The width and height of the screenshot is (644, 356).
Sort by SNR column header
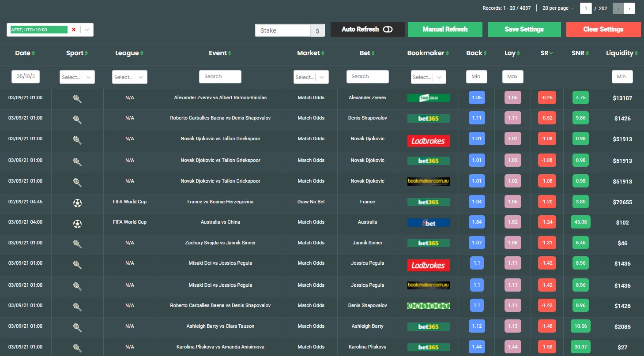(x=580, y=53)
